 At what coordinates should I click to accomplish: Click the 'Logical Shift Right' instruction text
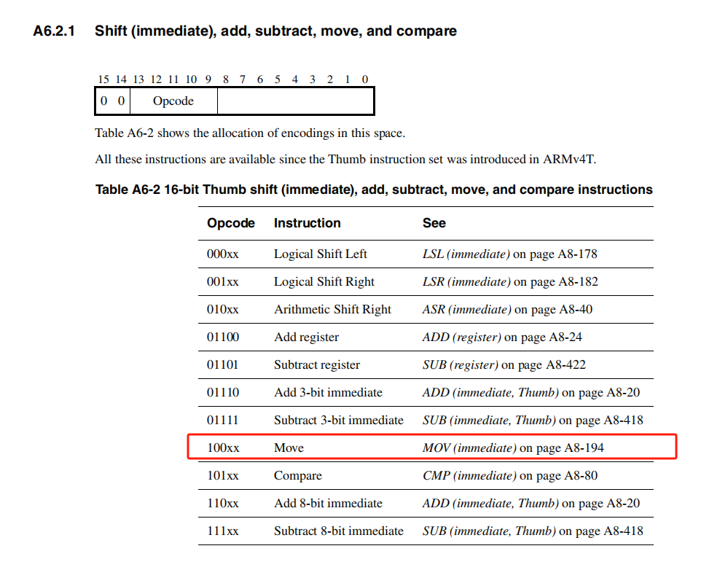point(324,282)
